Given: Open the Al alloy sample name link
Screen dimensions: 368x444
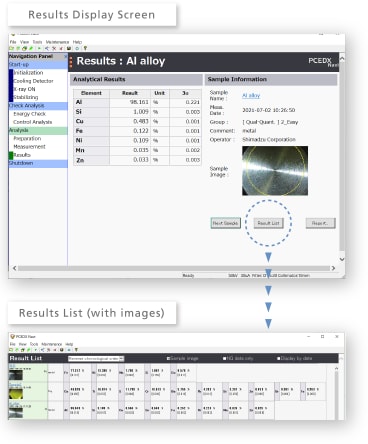Looking at the screenshot, I should pyautogui.click(x=251, y=95).
